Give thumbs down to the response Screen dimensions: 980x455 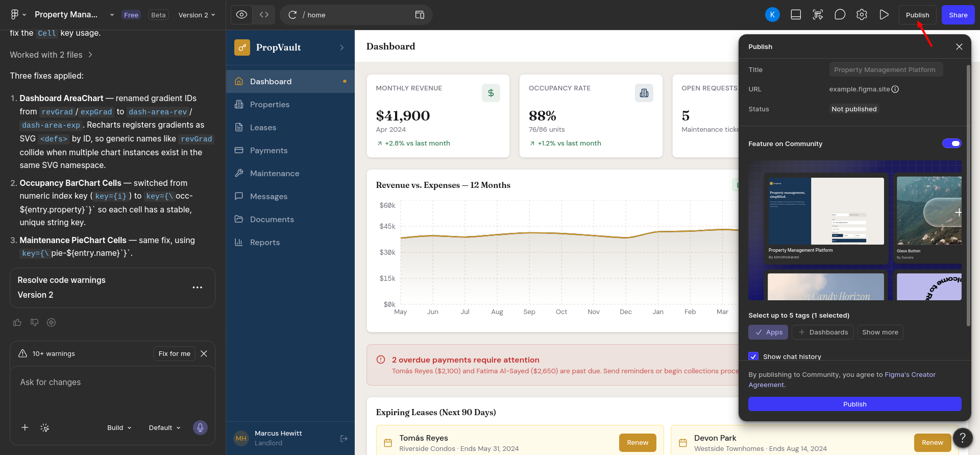tap(34, 322)
